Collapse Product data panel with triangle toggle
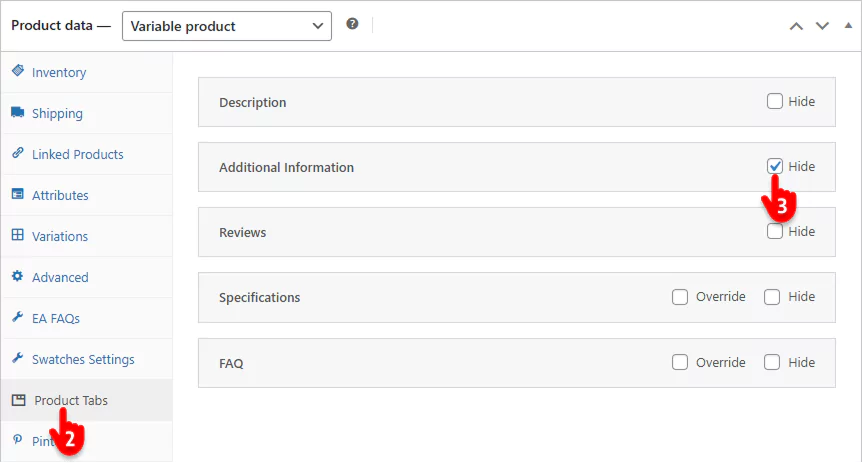 coord(847,26)
